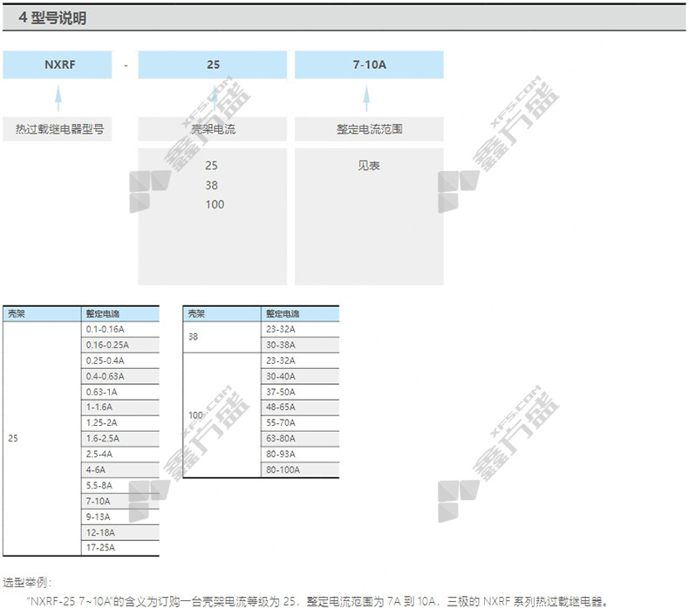Screen dimensions: 689x616
Task: Click the arrow below the NXRF box
Action: pos(58,98)
